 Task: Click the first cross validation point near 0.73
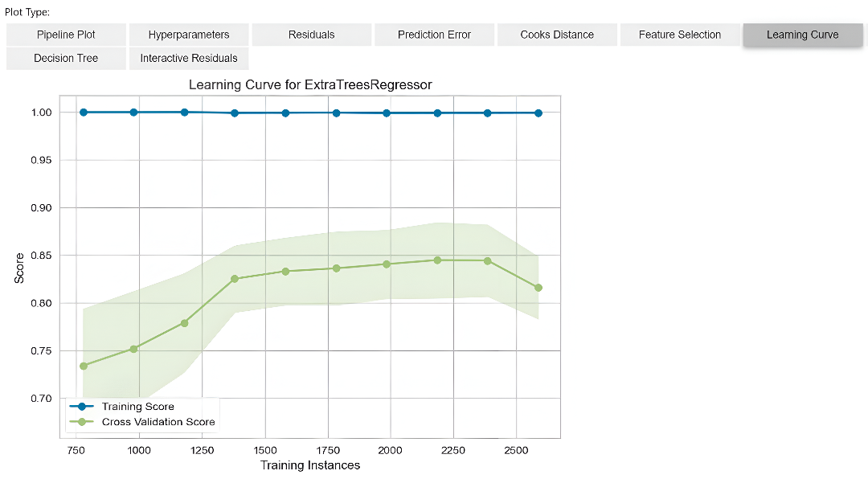click(84, 366)
